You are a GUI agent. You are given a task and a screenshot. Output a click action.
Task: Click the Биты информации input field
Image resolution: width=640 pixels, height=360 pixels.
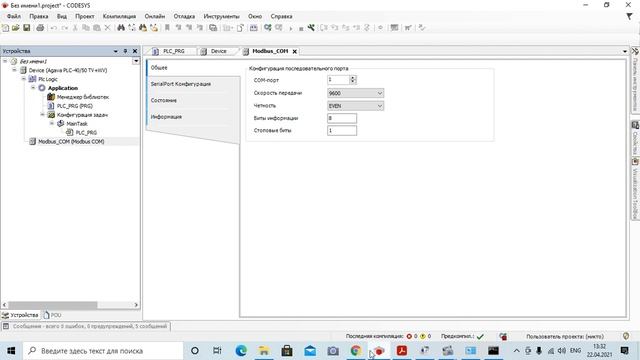click(x=342, y=118)
